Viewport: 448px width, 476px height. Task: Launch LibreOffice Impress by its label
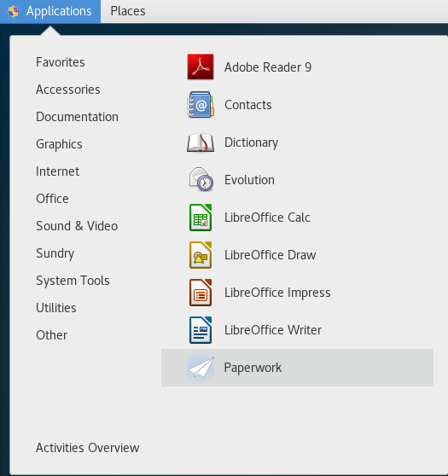click(x=277, y=293)
